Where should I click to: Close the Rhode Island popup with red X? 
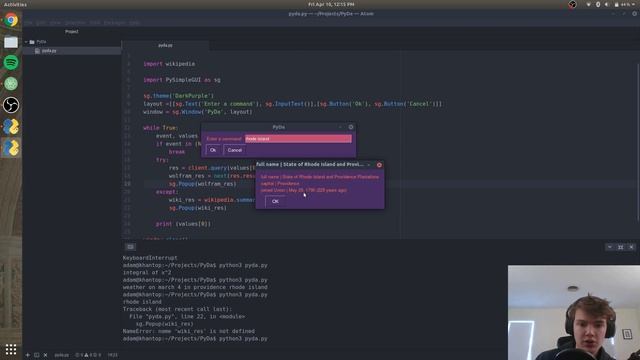(x=379, y=165)
